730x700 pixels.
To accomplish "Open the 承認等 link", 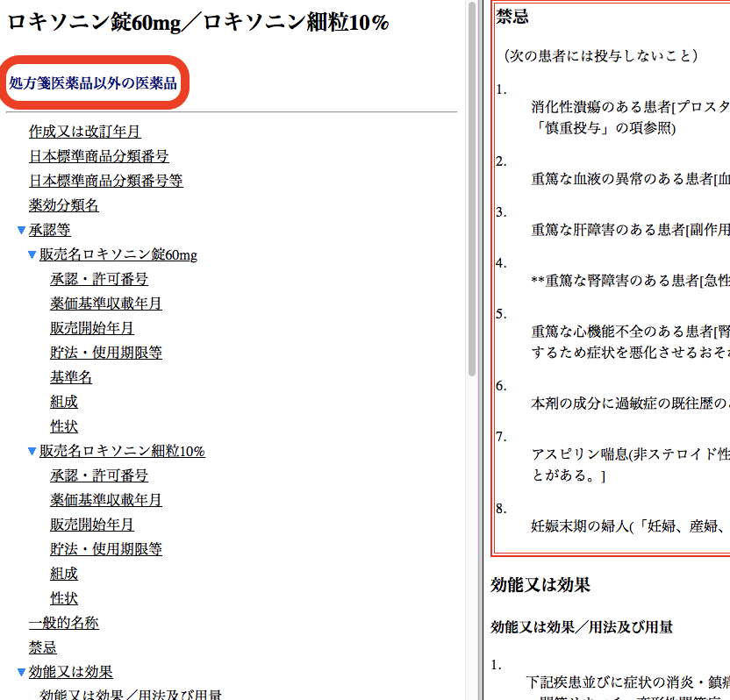I will [x=49, y=230].
